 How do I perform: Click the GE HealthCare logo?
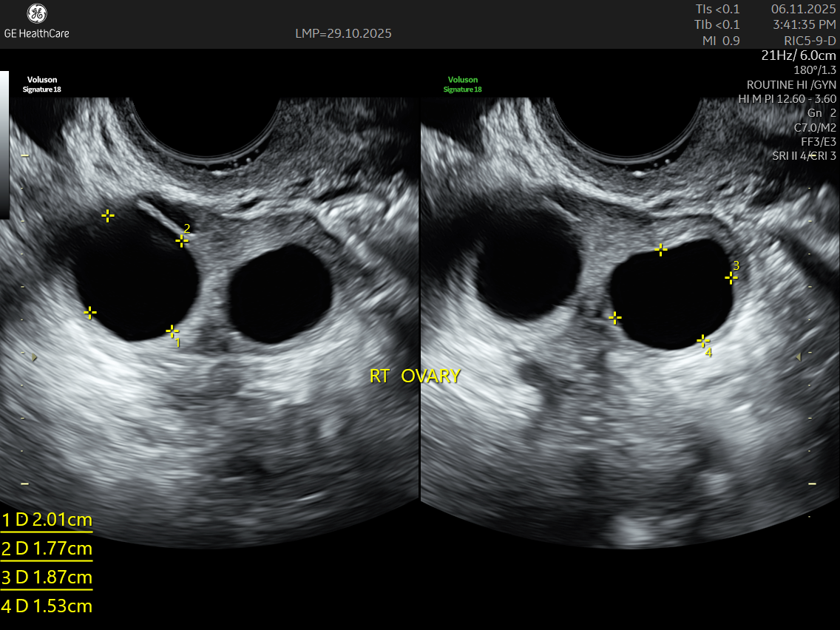coord(36,21)
